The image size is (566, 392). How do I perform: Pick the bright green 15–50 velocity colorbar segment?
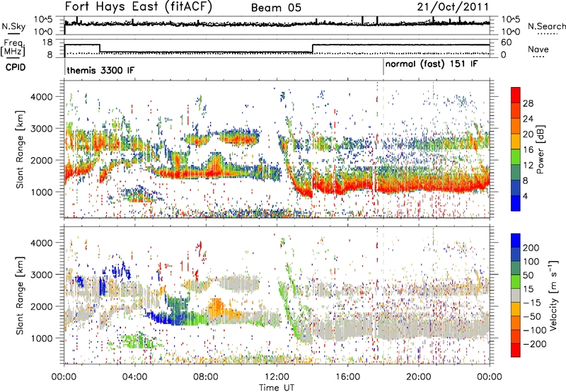click(516, 282)
